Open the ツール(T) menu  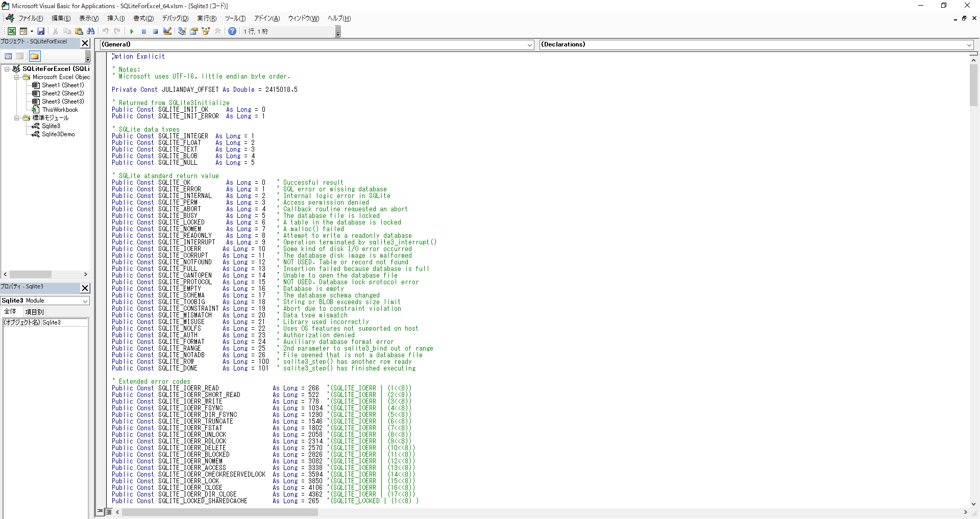coord(235,18)
